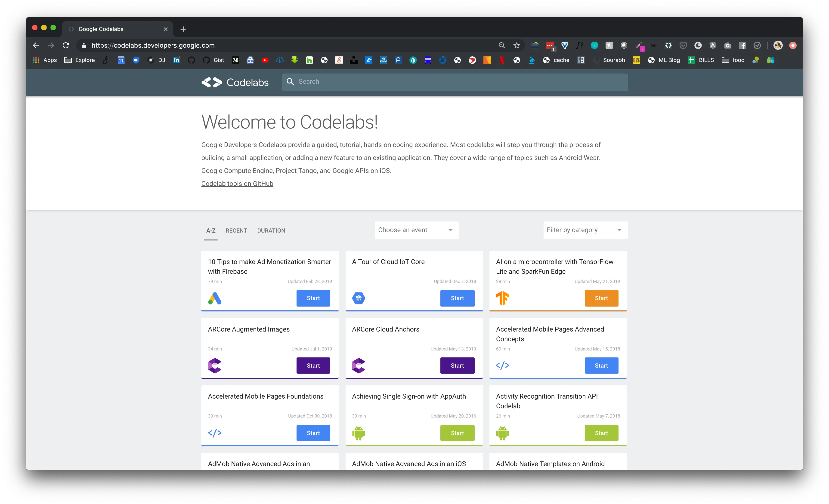Bookmark this page with the star icon
This screenshot has height=504, width=829.
click(517, 45)
